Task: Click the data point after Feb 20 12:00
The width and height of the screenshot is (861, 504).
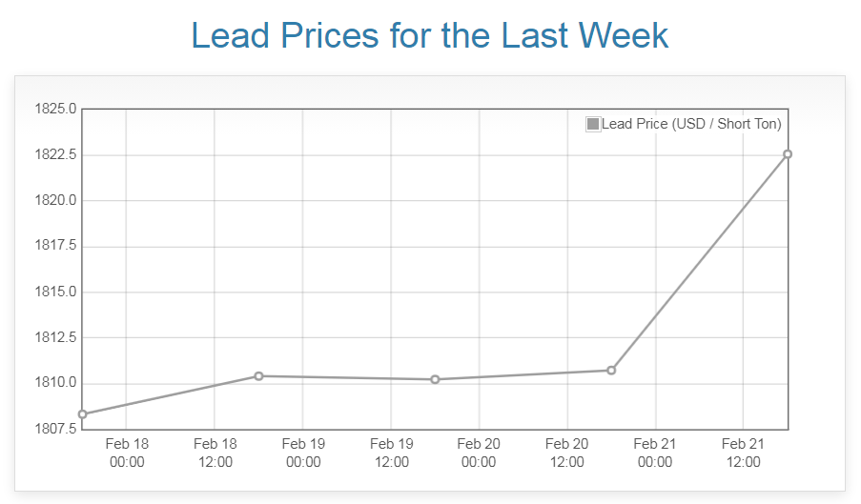Action: (x=611, y=370)
